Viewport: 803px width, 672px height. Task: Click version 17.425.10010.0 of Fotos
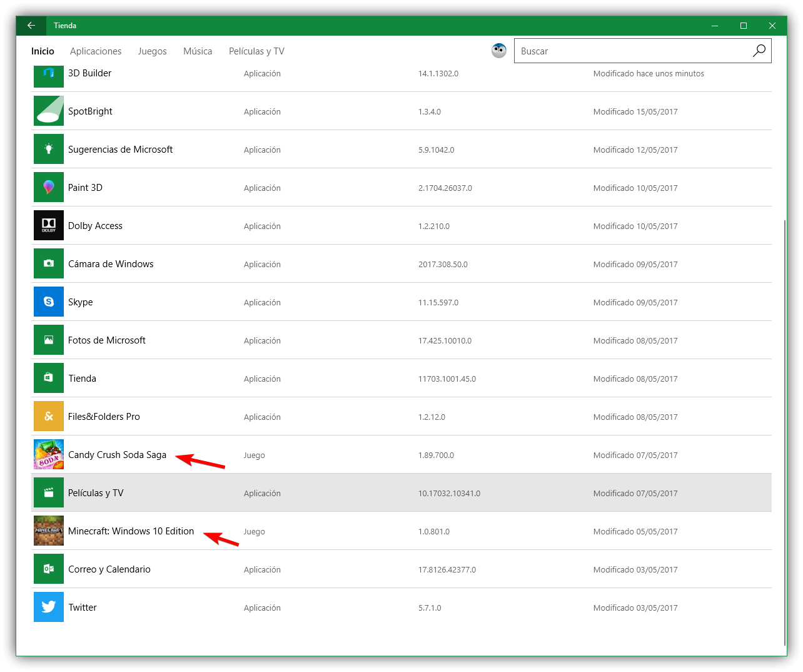click(445, 341)
